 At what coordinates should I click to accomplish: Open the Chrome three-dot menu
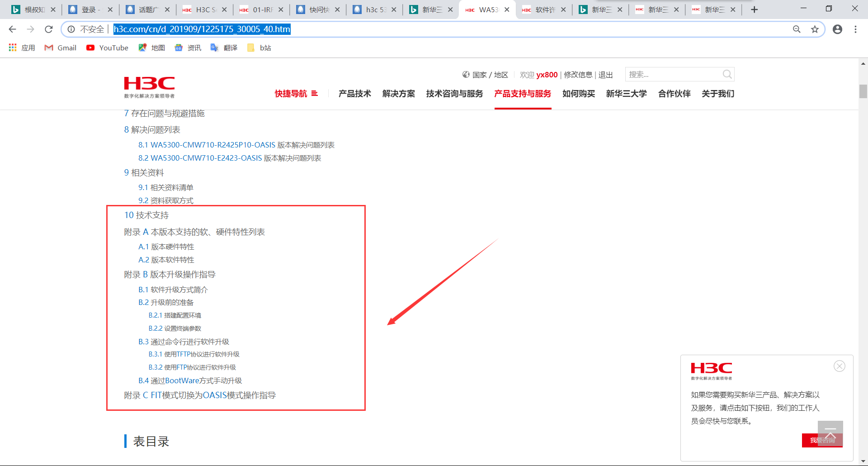(855, 29)
